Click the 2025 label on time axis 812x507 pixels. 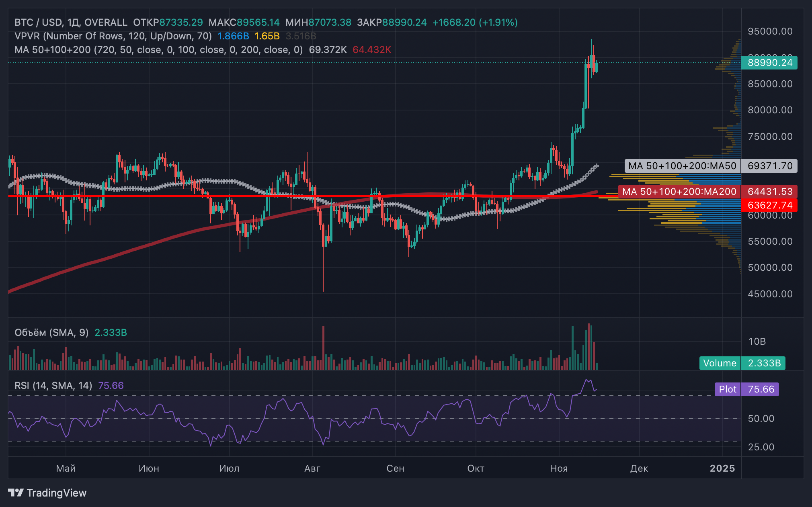click(722, 468)
